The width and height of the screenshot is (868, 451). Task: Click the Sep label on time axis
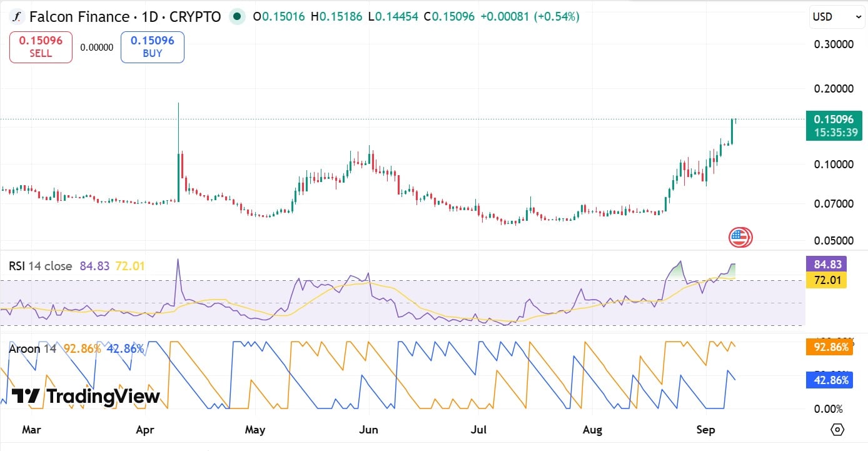tap(706, 430)
